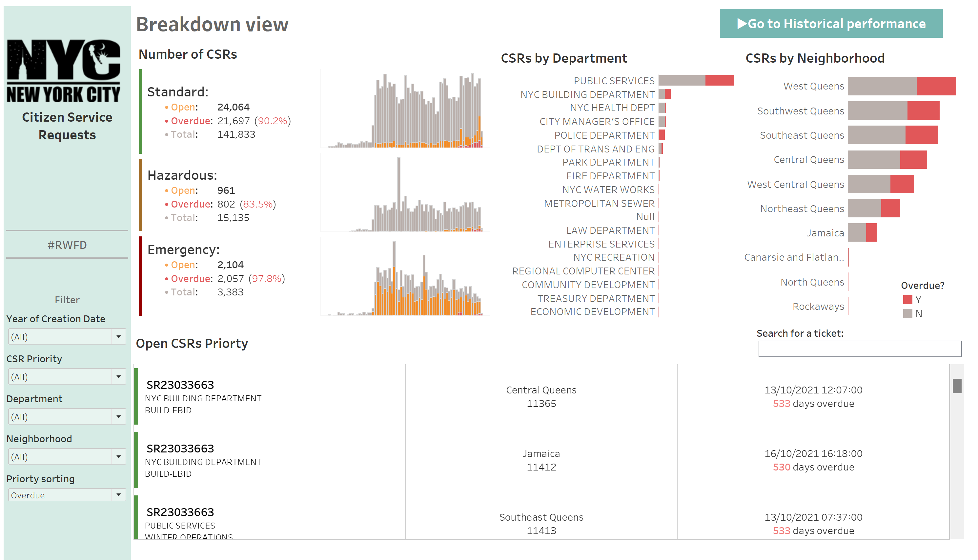Image resolution: width=978 pixels, height=560 pixels.
Task: Click Central Queens 11365 cell
Action: point(541,396)
